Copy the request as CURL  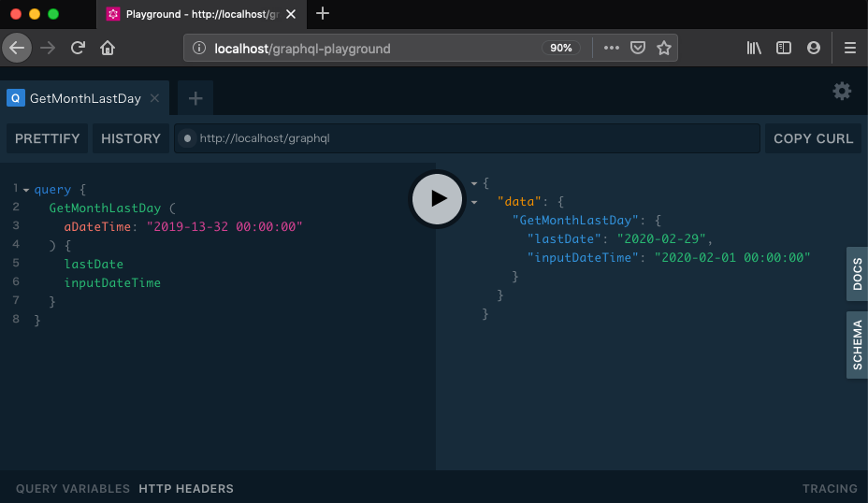click(813, 138)
